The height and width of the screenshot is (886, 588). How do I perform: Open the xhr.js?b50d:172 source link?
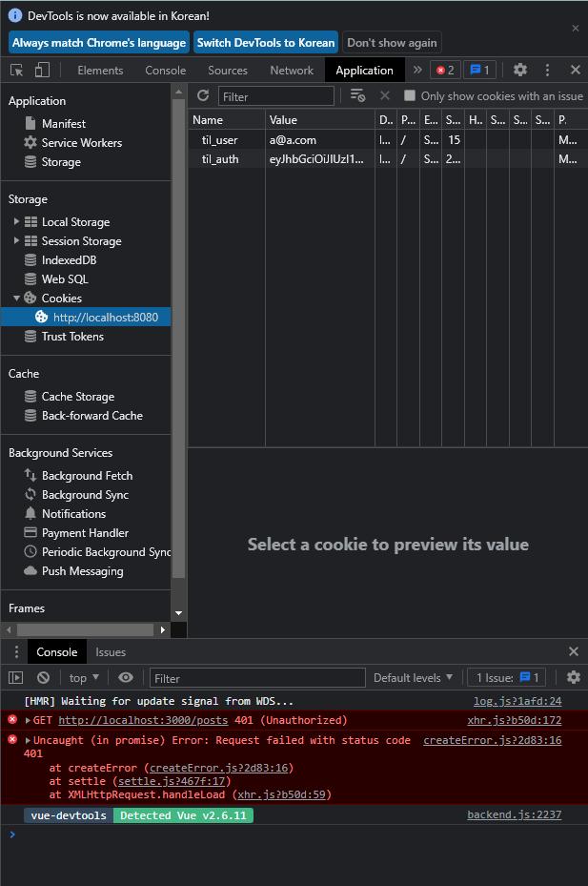514,720
